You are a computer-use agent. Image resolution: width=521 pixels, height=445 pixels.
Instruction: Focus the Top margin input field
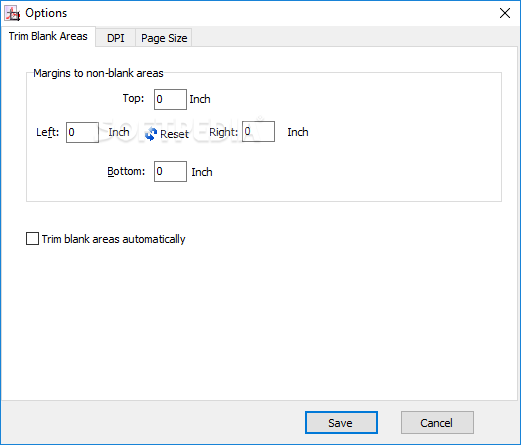coord(170,99)
